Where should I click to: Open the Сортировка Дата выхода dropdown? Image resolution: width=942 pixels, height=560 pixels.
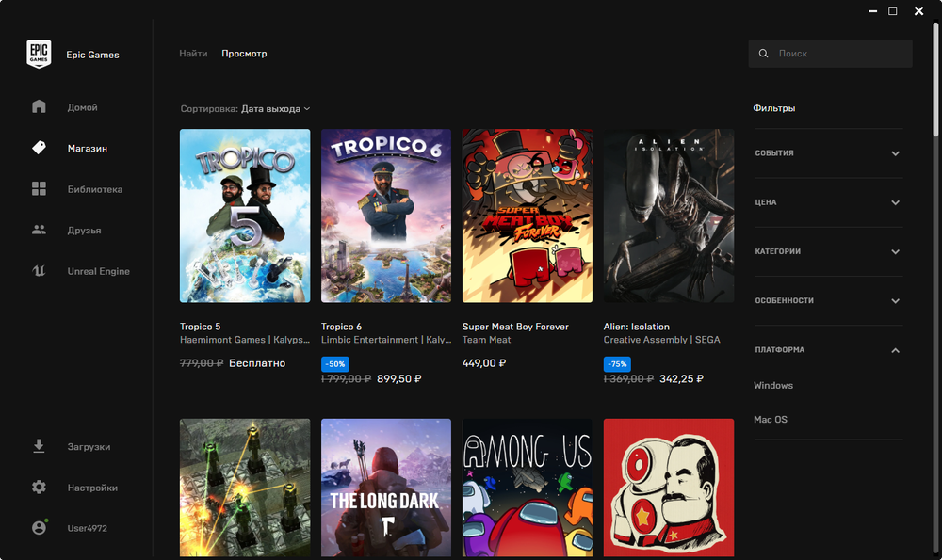245,108
